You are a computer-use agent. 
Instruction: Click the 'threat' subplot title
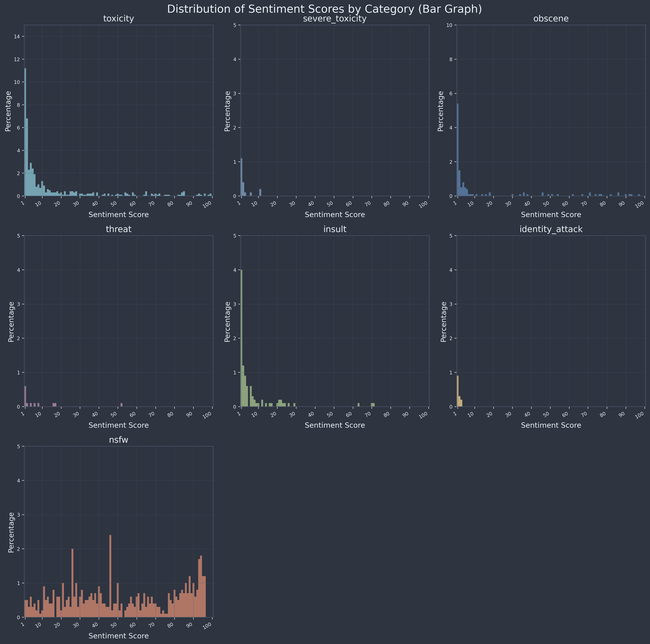coord(118,229)
